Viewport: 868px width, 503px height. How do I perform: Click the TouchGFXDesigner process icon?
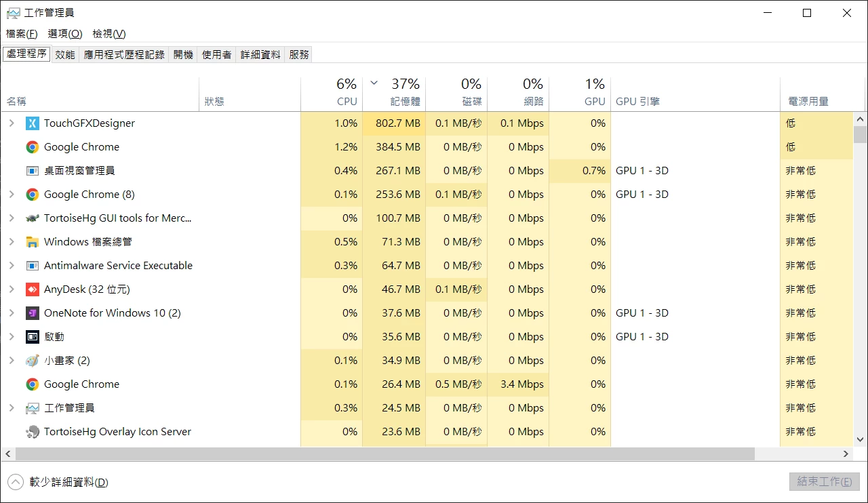32,123
